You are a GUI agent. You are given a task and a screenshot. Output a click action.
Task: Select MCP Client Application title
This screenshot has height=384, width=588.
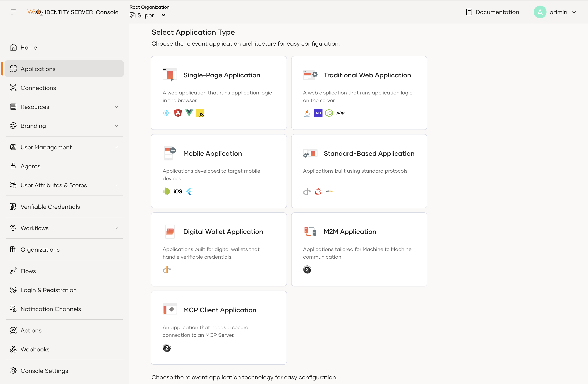(220, 310)
